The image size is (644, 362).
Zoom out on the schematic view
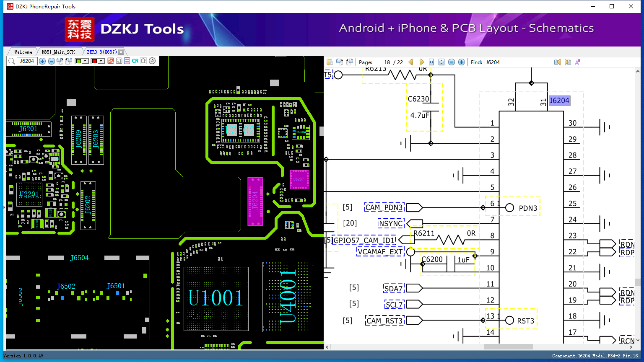(452, 62)
